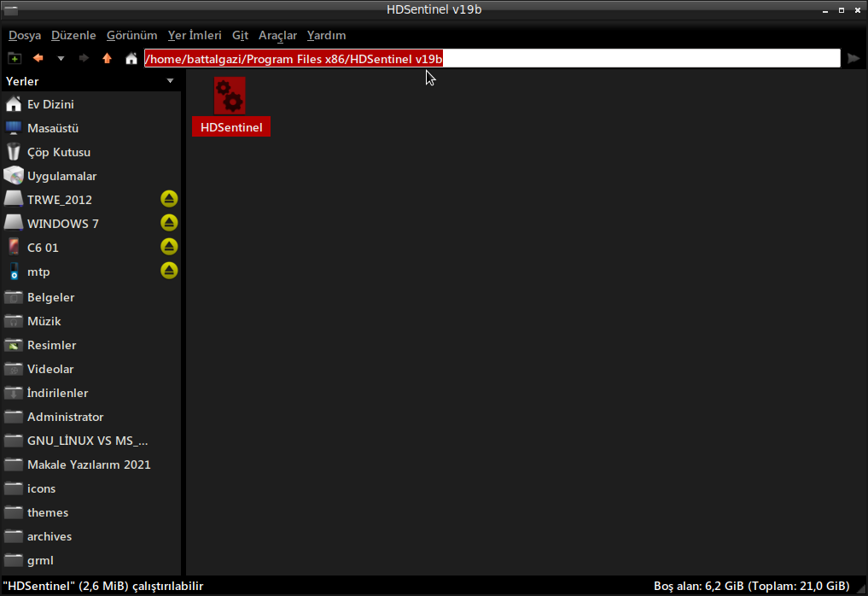Open the Müzik folder
This screenshot has height=596, width=868.
pos(90,321)
